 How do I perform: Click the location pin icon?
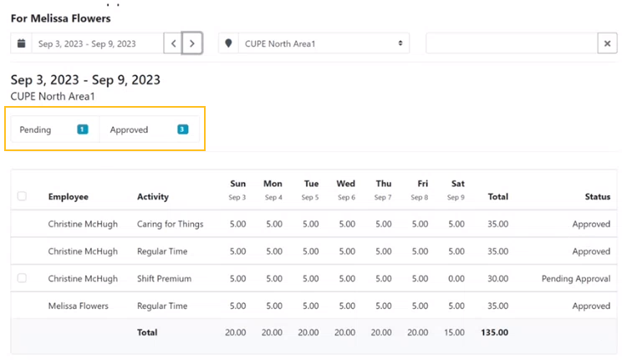tap(228, 43)
